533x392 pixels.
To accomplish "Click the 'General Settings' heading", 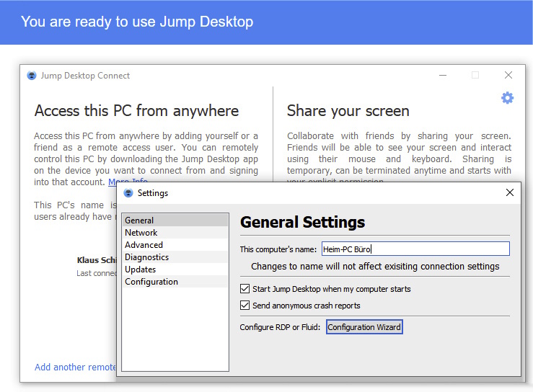I will [302, 222].
